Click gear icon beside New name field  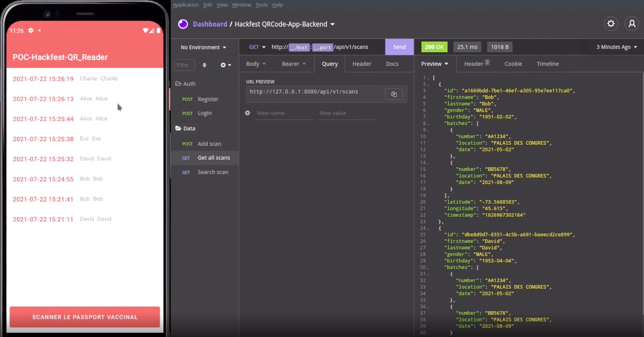coord(248,113)
